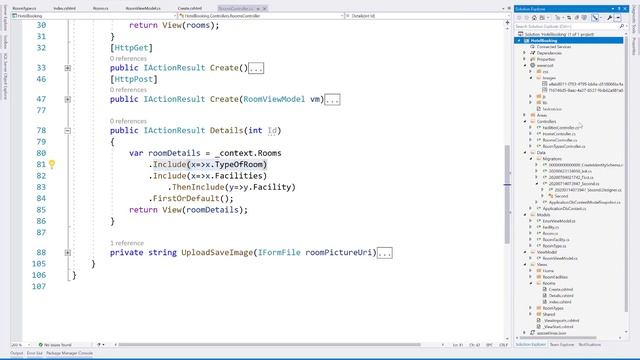Screen dimensions: 640x360
Task: Collapse the Views folder node
Action: click(525, 264)
